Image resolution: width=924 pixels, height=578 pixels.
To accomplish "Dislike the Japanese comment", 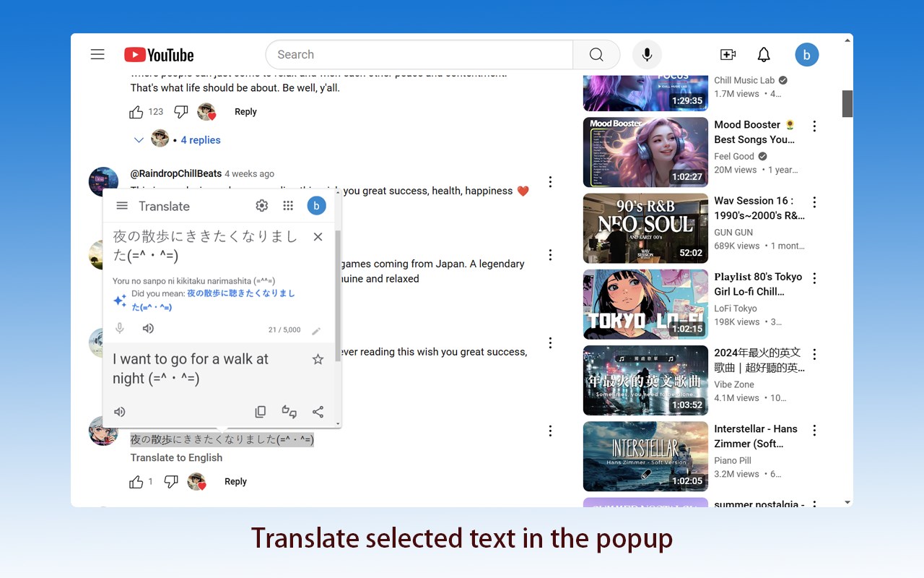I will [171, 482].
